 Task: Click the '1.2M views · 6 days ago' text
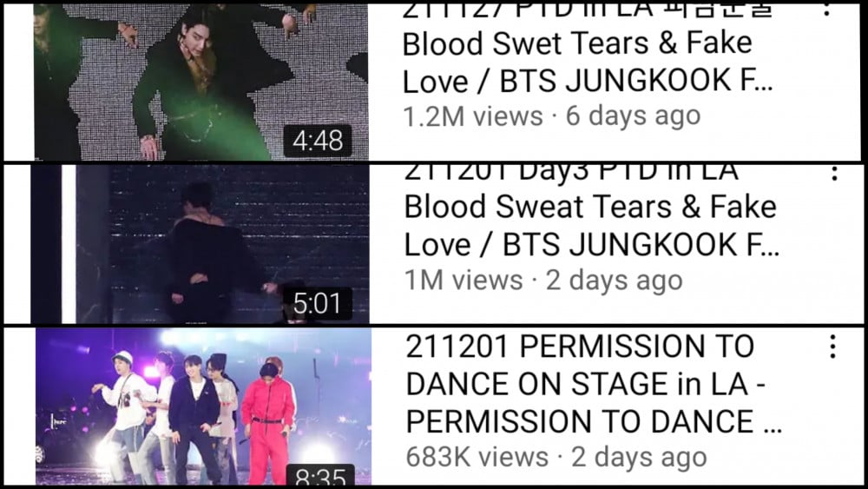tap(552, 116)
